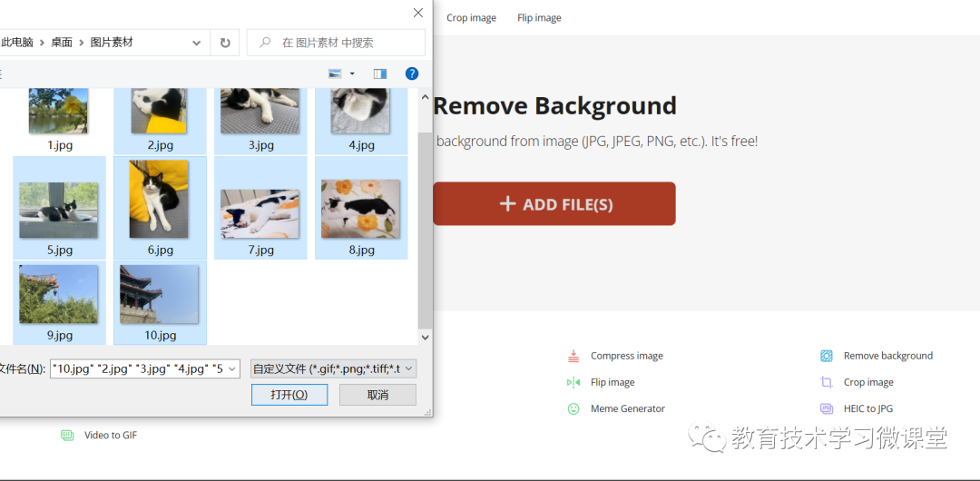Click the 打开(O) open button
Image resolution: width=980 pixels, height=481 pixels.
289,395
